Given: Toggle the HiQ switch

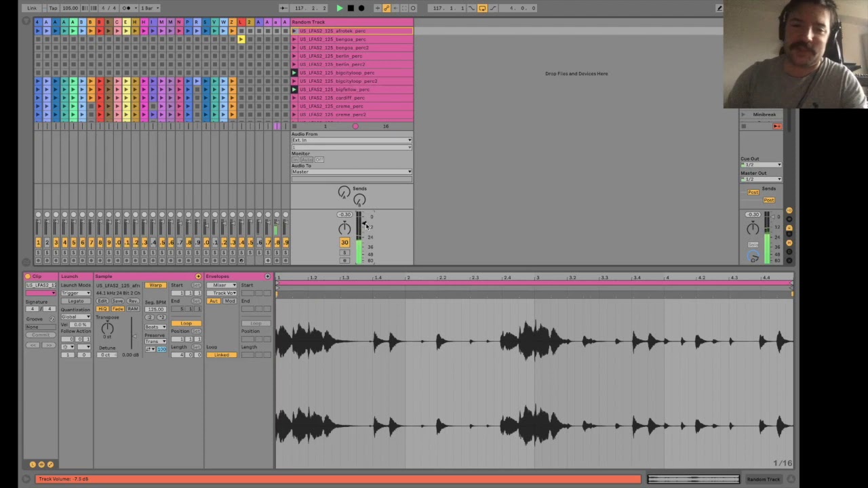Looking at the screenshot, I should pos(103,309).
